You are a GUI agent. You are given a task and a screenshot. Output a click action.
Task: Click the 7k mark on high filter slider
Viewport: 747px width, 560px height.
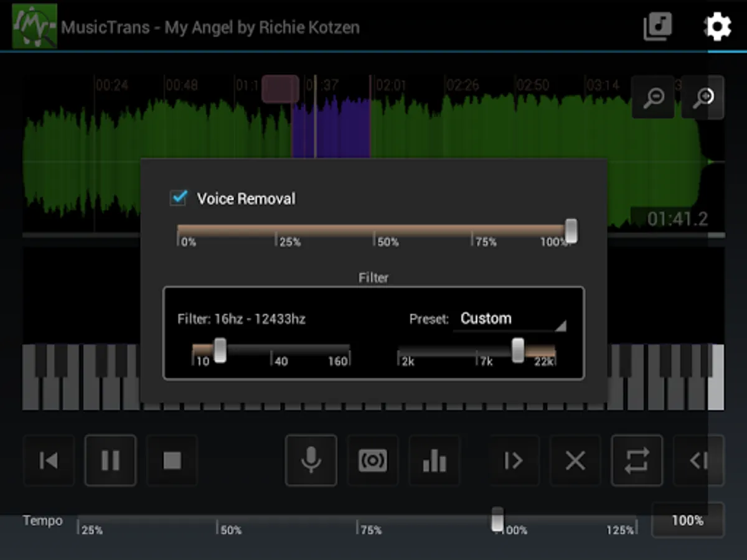(486, 361)
